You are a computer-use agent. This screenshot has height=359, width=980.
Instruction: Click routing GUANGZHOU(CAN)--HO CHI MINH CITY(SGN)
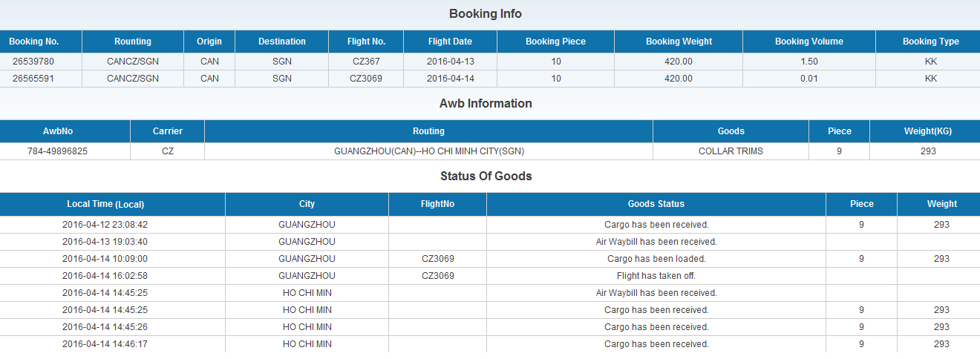click(428, 151)
